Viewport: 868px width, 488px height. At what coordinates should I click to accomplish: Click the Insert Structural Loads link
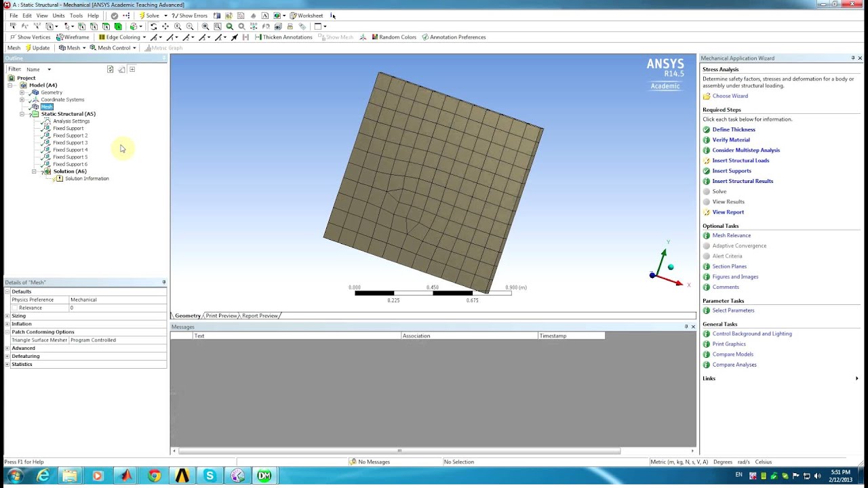[x=741, y=161]
